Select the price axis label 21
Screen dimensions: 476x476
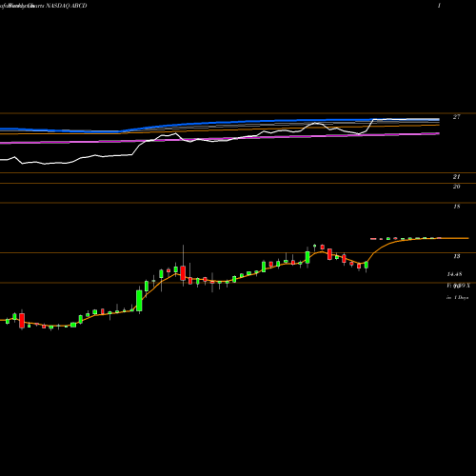(x=456, y=177)
